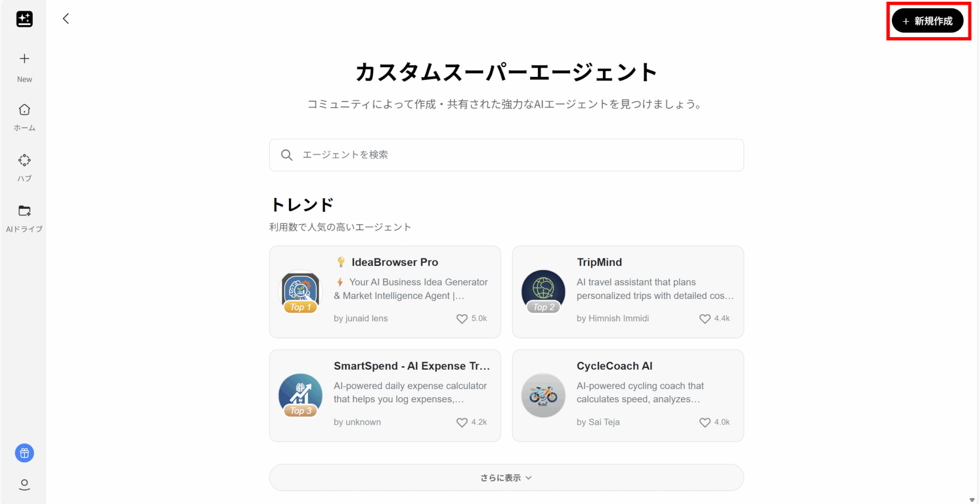Click the 新規作成 button

[x=927, y=21]
